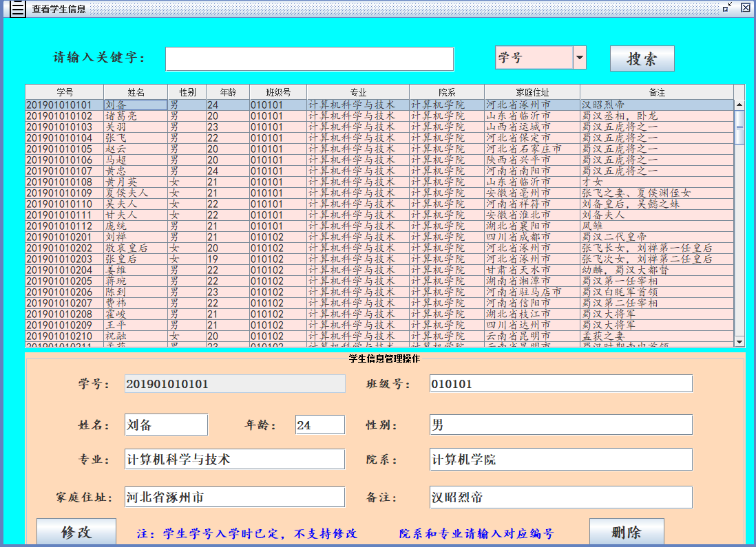Screen dimensions: 756x547
Task: Click the keyword search input field
Action: [310, 58]
